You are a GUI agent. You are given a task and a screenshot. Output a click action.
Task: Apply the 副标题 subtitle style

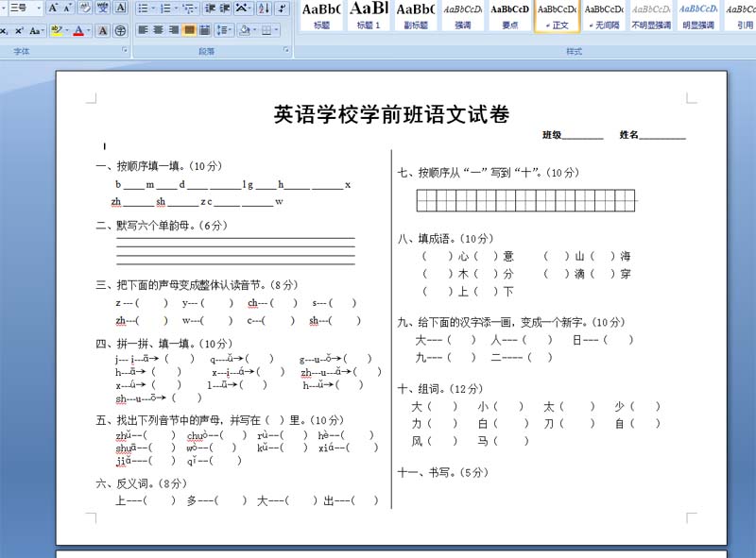[416, 16]
